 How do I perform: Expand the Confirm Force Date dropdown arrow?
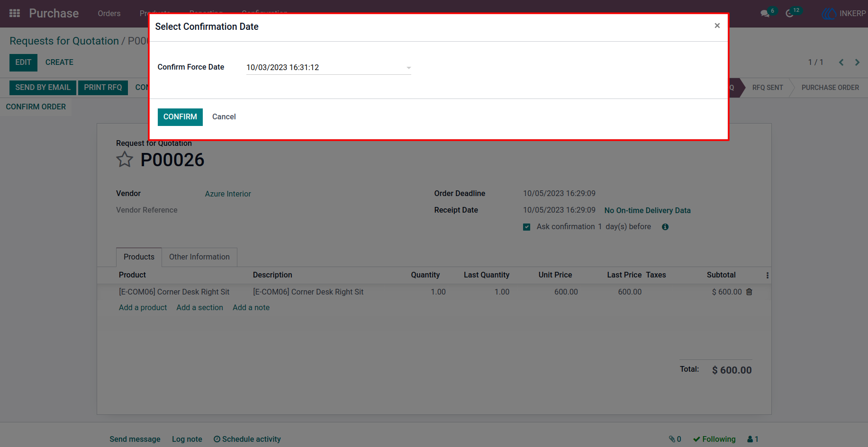408,68
